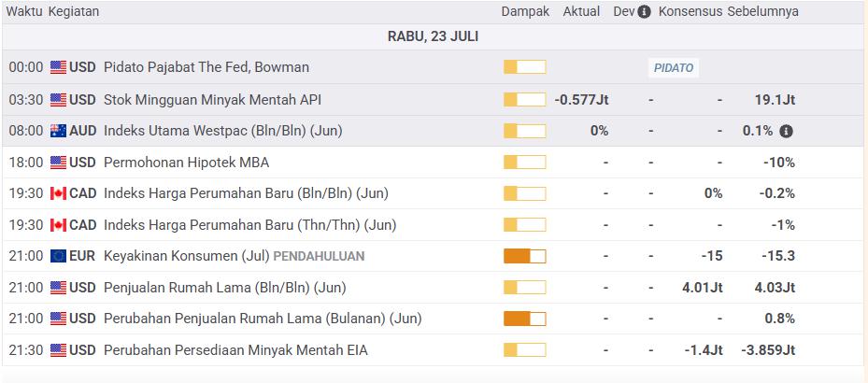Click the Australian flag on the AUD row
This screenshot has width=868, height=383.
pos(58,131)
